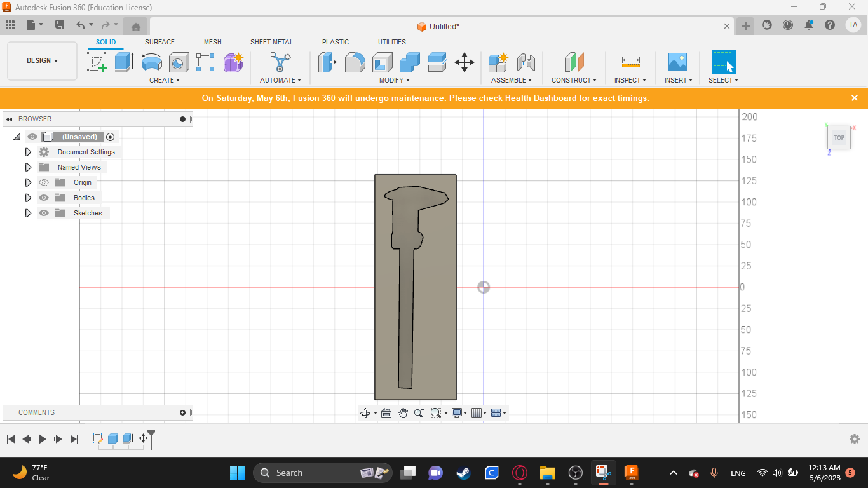The width and height of the screenshot is (868, 488).
Task: Select the Extrude tool
Action: [124, 62]
